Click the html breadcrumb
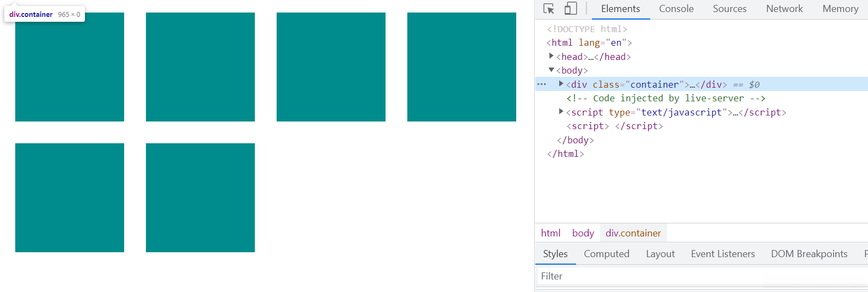Image resolution: width=868 pixels, height=292 pixels. tap(551, 233)
